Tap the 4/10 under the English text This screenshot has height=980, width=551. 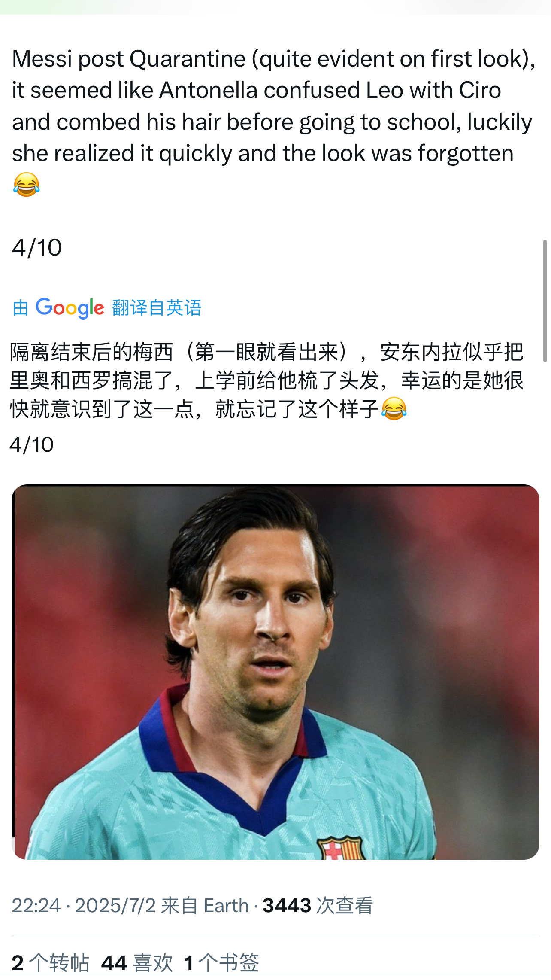37,248
